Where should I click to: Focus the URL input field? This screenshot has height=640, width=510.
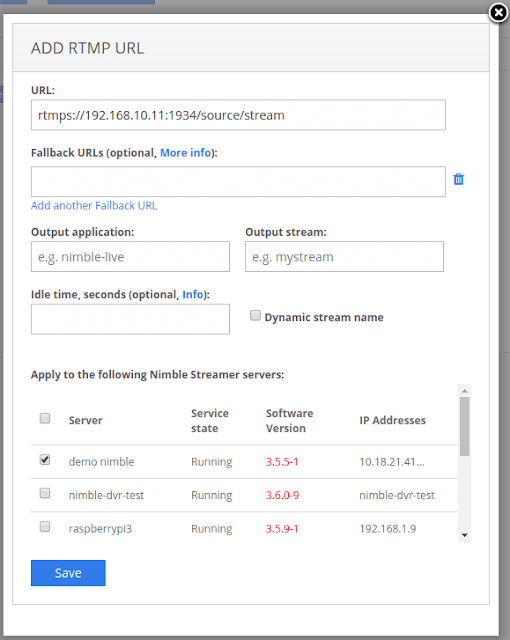click(x=238, y=115)
